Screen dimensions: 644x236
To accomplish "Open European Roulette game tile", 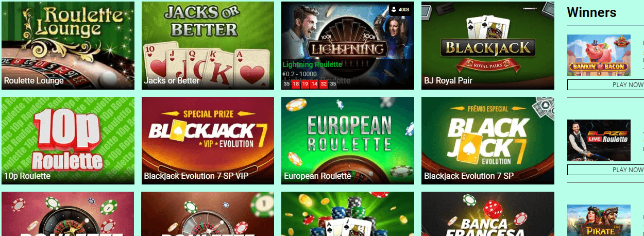I will pos(348,141).
